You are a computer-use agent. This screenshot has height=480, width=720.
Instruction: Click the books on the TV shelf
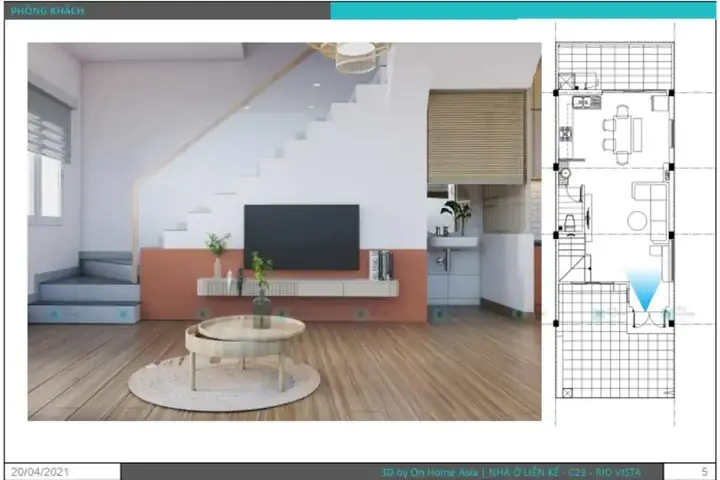pos(381,265)
